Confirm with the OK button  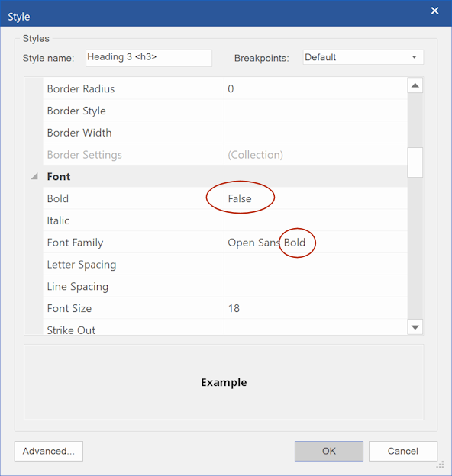(329, 451)
